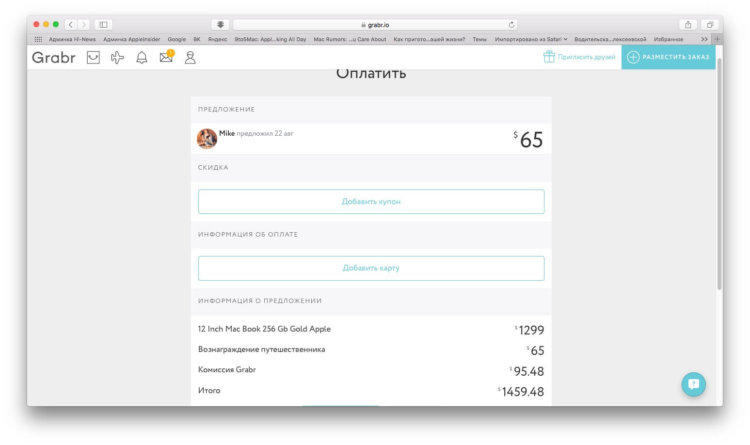This screenshot has width=750, height=445.
Task: Open the chat support bubble
Action: pyautogui.click(x=693, y=384)
